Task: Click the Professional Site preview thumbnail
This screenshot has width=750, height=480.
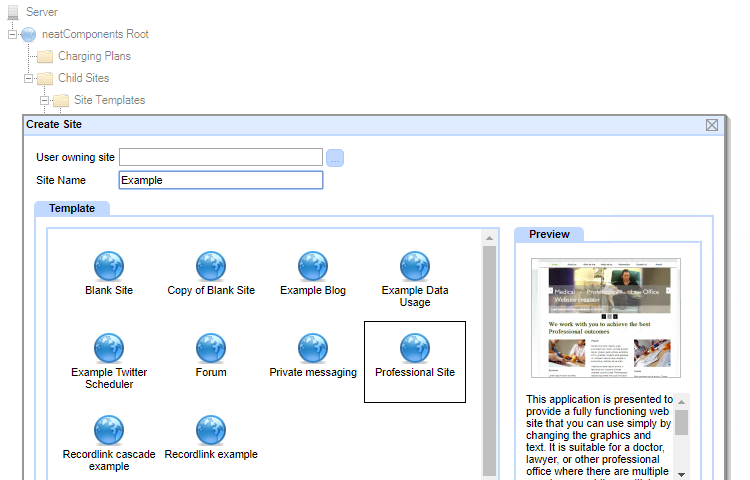Action: (606, 317)
